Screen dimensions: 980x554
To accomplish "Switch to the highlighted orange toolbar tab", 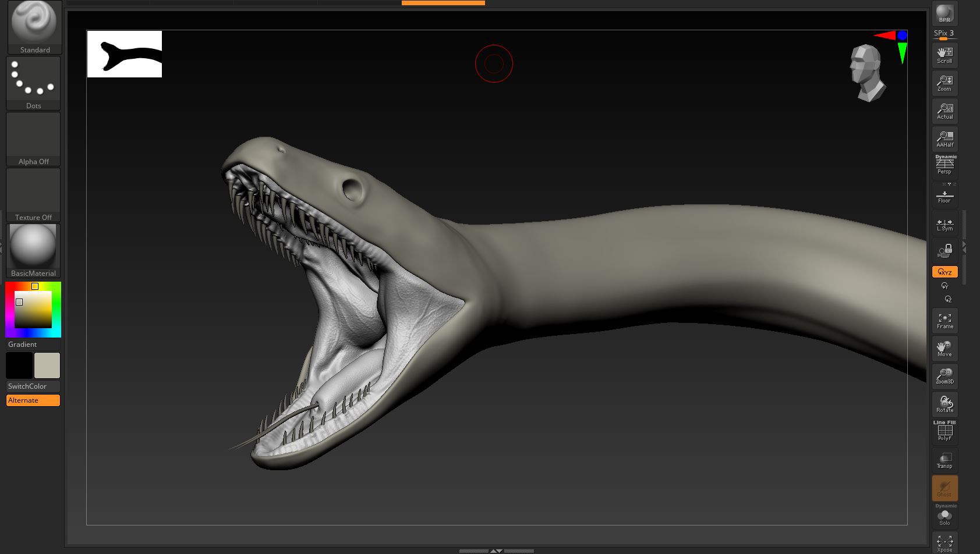I will [443, 2].
